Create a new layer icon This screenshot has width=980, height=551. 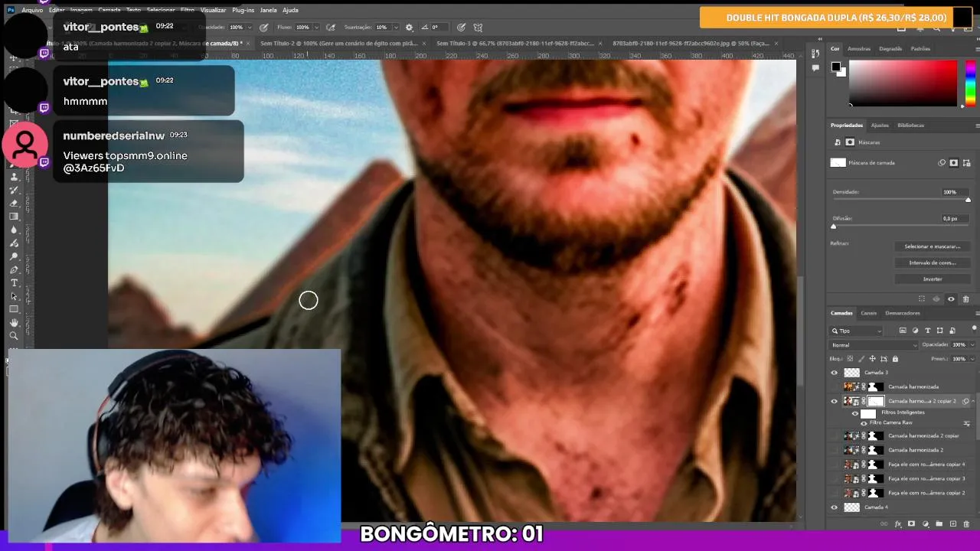[953, 523]
